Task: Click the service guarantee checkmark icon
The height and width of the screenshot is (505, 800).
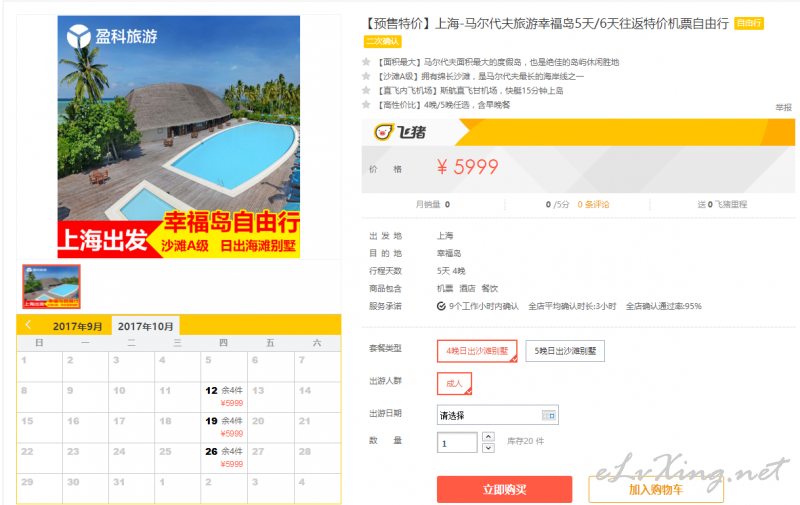Action: [441, 306]
